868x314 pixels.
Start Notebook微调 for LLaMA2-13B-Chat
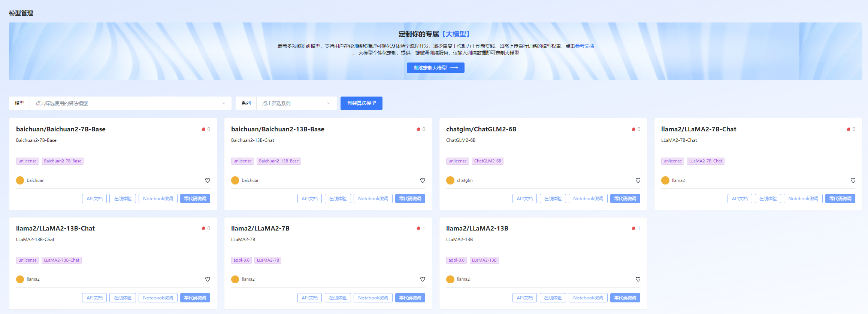coord(158,298)
